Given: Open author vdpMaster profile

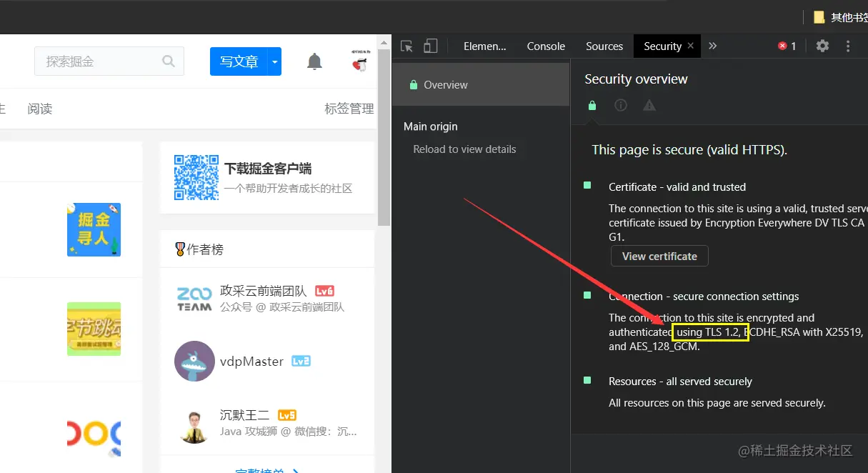Looking at the screenshot, I should (251, 362).
